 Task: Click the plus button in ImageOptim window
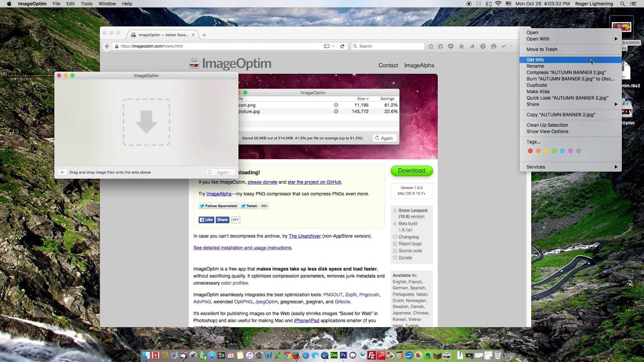pyautogui.click(x=62, y=172)
